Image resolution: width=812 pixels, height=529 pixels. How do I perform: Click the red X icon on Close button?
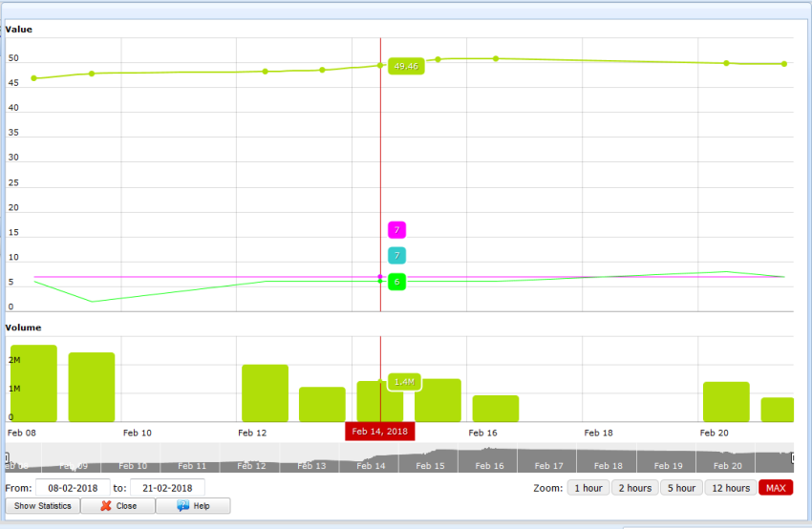(106, 506)
